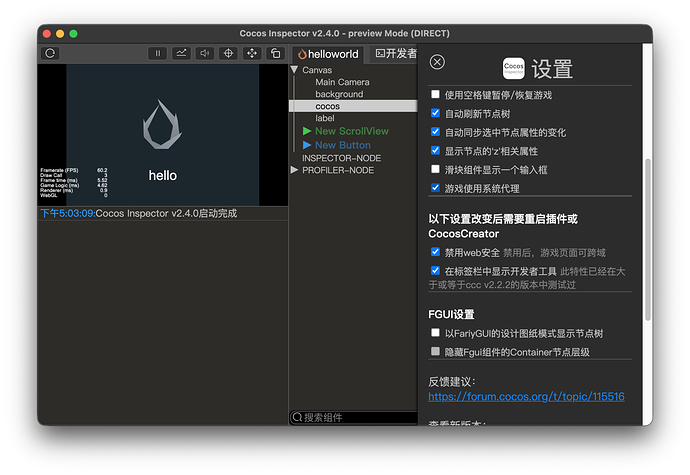Select the Canvas node label
The width and height of the screenshot is (690, 475).
317,70
